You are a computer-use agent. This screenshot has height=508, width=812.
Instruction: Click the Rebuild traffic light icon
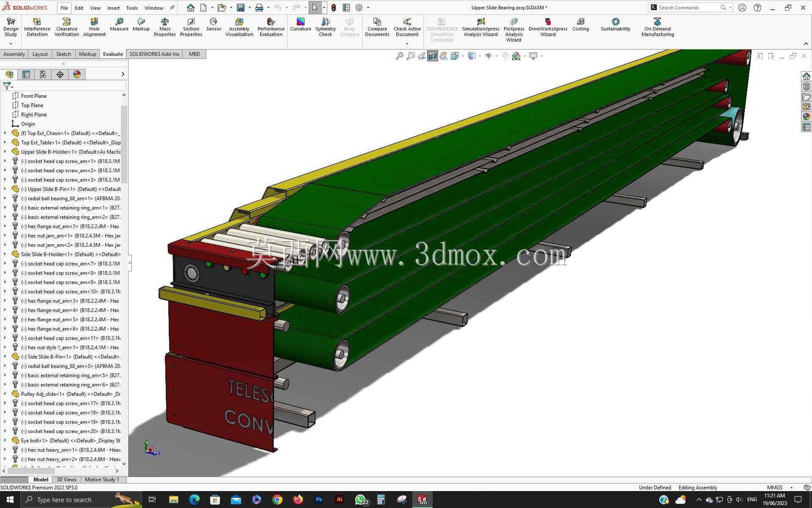(334, 8)
